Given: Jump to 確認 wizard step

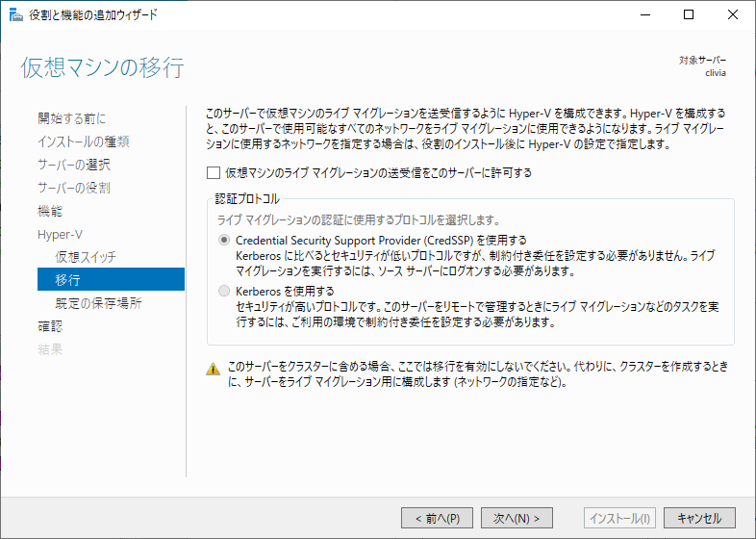Looking at the screenshot, I should pos(50,326).
